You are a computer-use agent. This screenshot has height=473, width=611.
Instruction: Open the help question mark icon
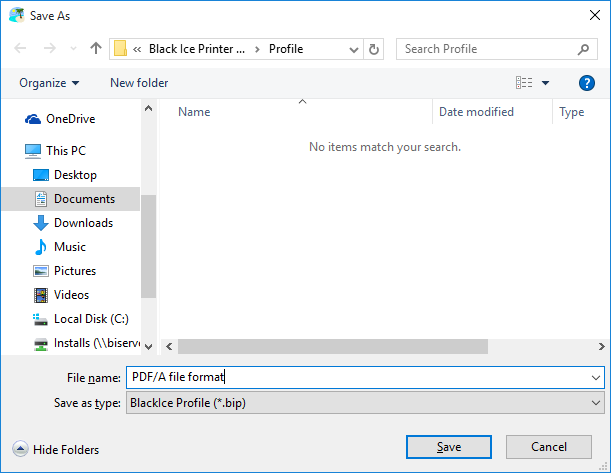pos(587,83)
